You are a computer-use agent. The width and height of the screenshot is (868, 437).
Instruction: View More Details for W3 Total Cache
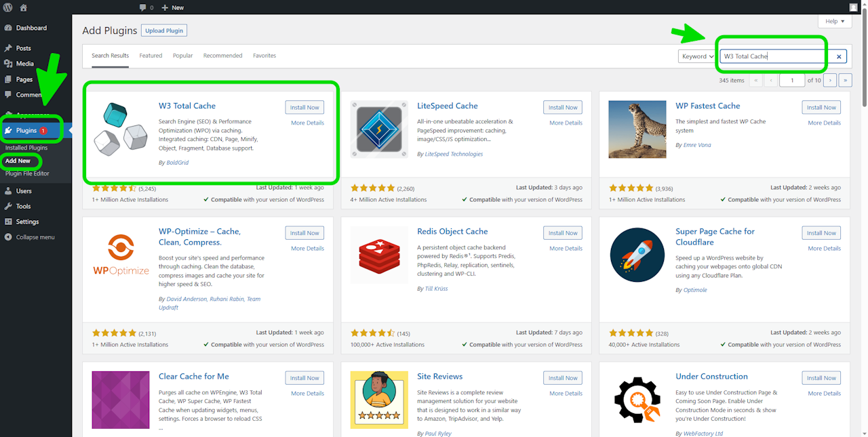pos(308,123)
